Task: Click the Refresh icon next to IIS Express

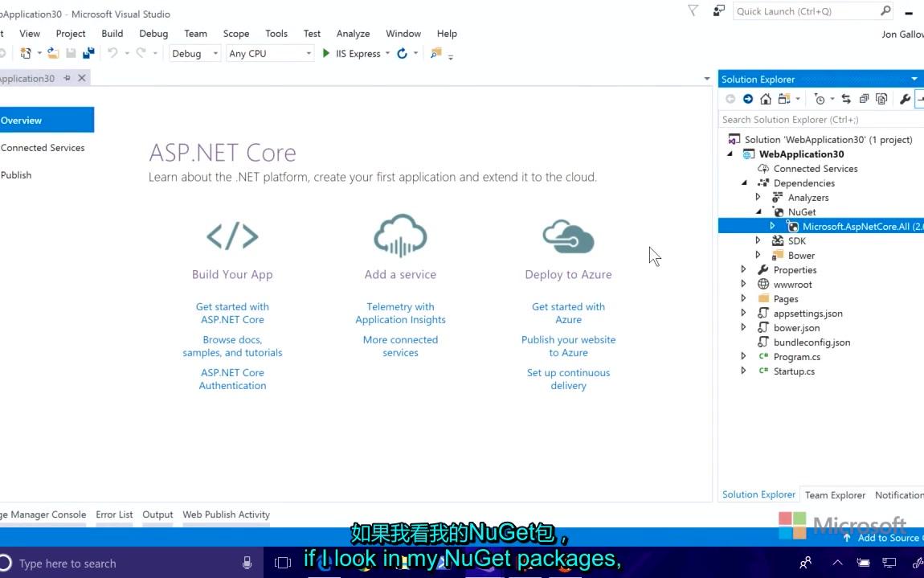Action: [x=401, y=53]
